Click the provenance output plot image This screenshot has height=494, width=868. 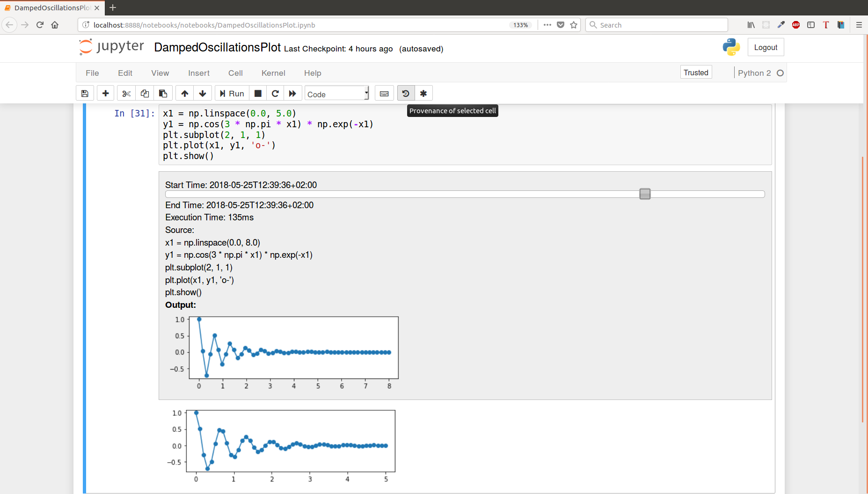tap(284, 353)
